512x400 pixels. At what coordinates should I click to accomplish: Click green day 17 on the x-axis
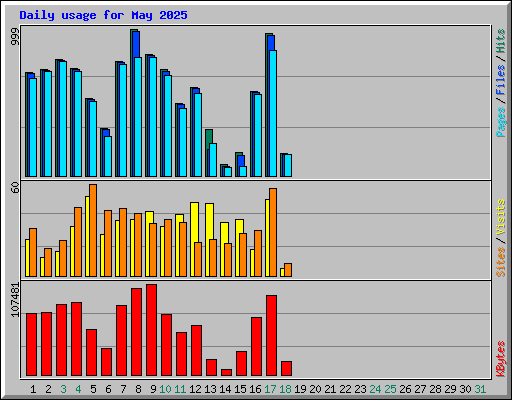tap(270, 389)
